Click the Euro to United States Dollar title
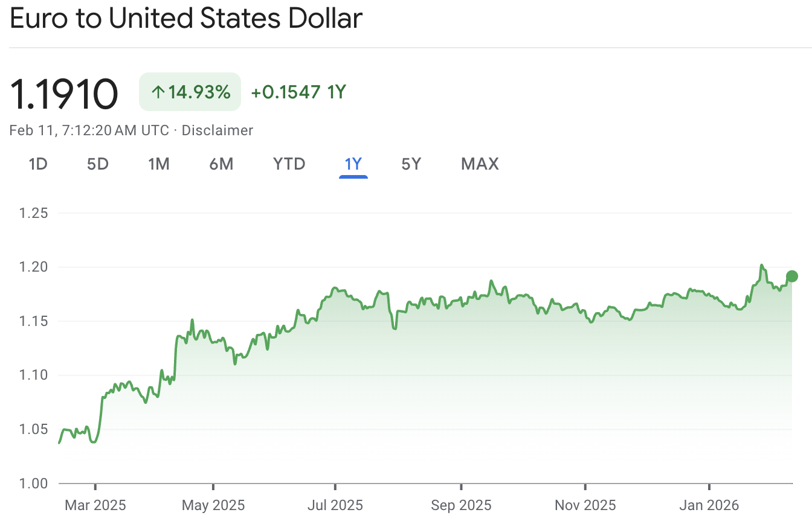The image size is (812, 530). 185,19
